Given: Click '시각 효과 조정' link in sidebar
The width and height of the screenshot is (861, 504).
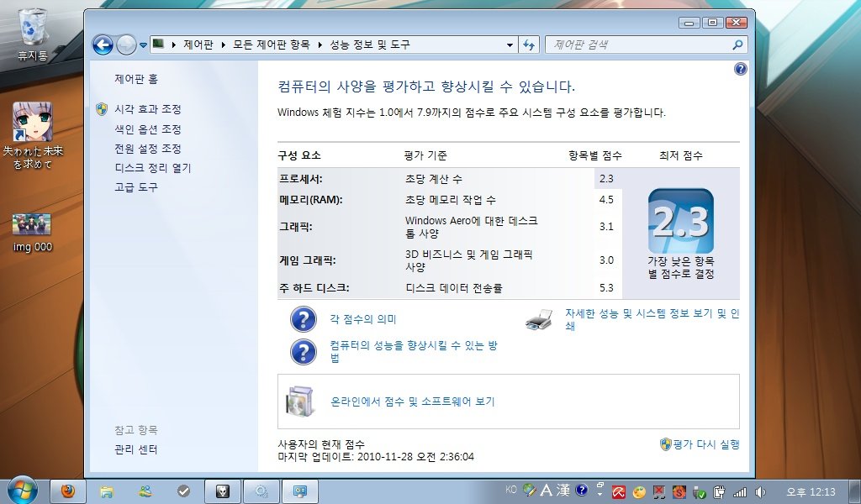Looking at the screenshot, I should tap(148, 109).
